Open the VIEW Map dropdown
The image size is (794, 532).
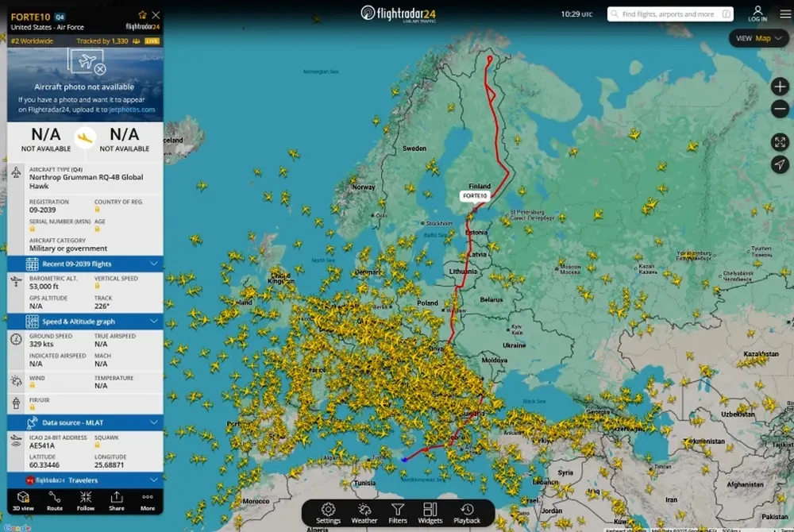[758, 38]
